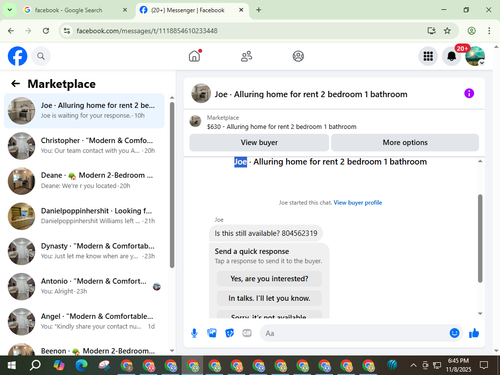Open Angel's conversation in list
This screenshot has width=500, height=375.
84,321
